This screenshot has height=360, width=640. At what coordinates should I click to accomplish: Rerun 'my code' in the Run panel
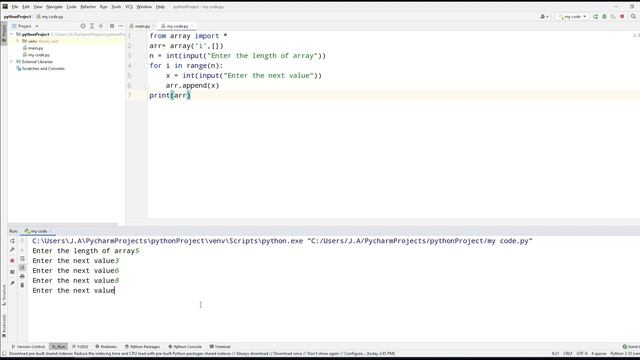click(12, 241)
